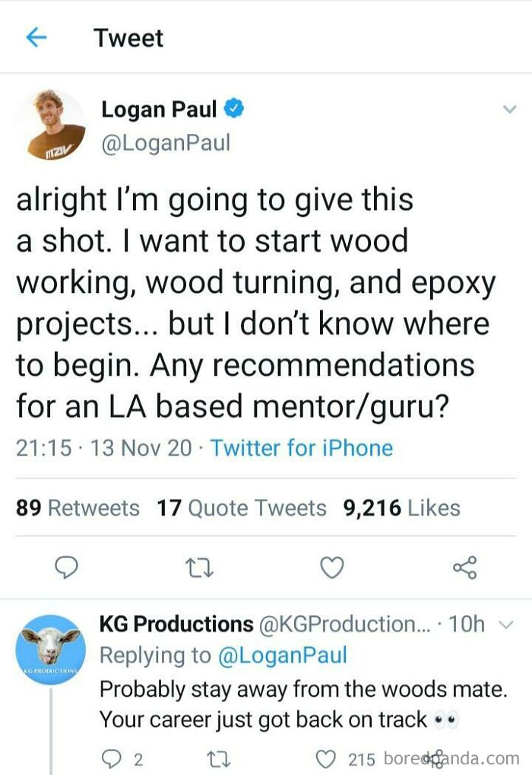Open Logan Paul's profile picture
This screenshot has height=775, width=532.
(49, 125)
